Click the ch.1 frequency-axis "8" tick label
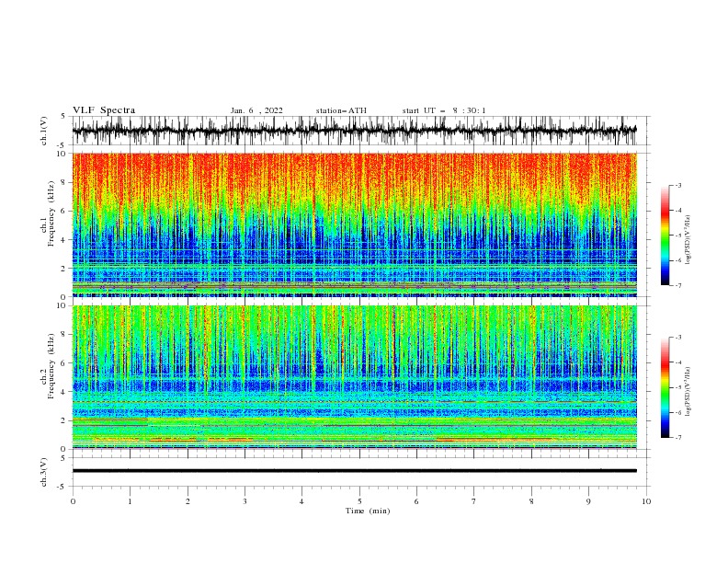 pyautogui.click(x=64, y=182)
